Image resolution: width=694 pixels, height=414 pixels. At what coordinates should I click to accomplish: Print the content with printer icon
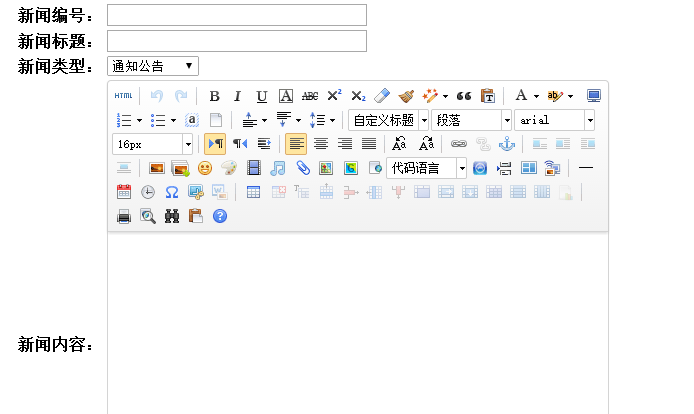pyautogui.click(x=124, y=217)
